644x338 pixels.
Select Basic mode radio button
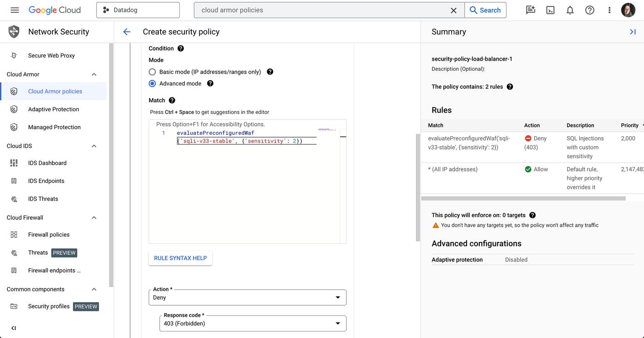(x=152, y=72)
